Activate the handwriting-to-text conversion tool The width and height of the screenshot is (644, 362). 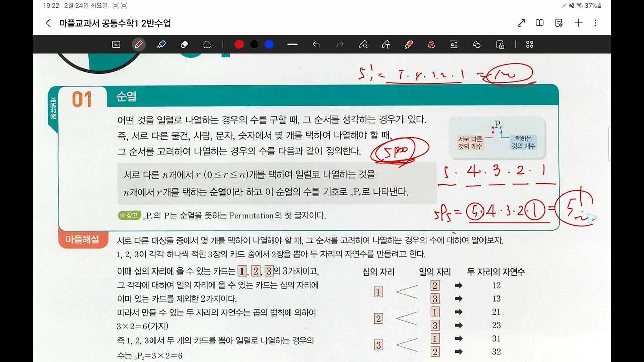point(386,45)
